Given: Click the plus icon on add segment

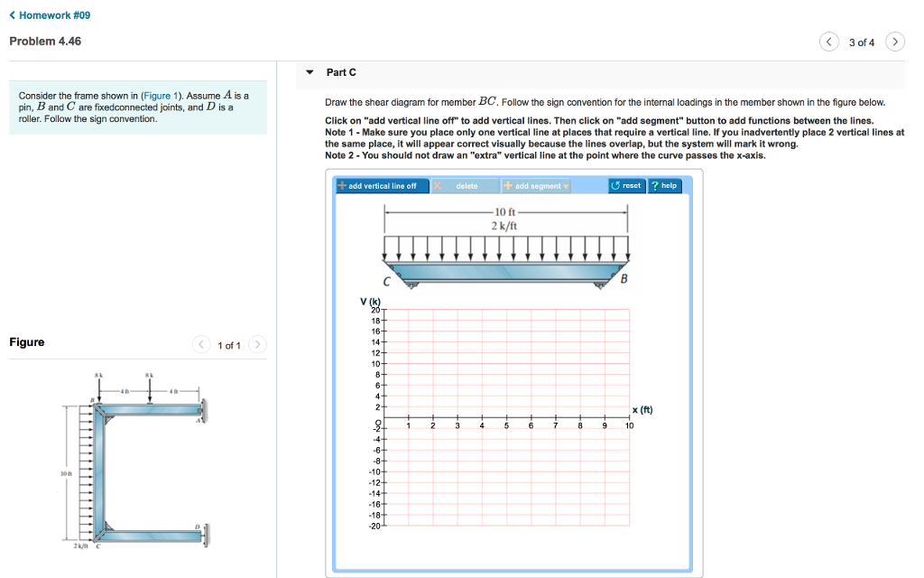Looking at the screenshot, I should [x=507, y=185].
